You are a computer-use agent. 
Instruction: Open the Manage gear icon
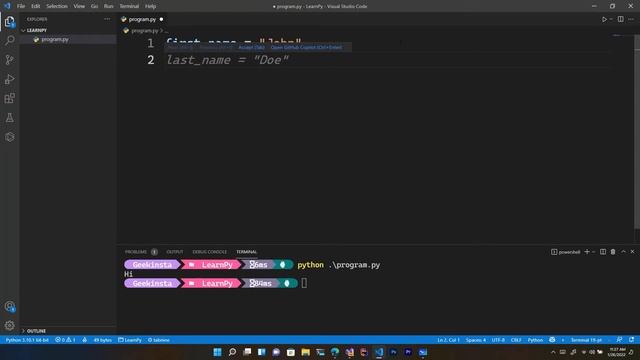[x=9, y=325]
